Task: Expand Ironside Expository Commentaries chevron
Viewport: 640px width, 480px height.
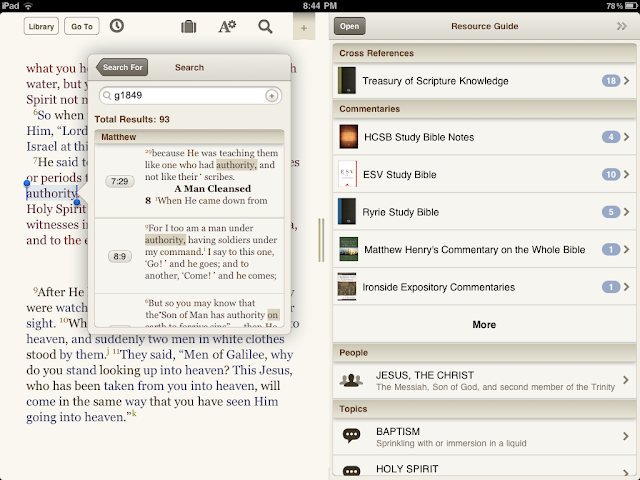Action: pos(627,287)
